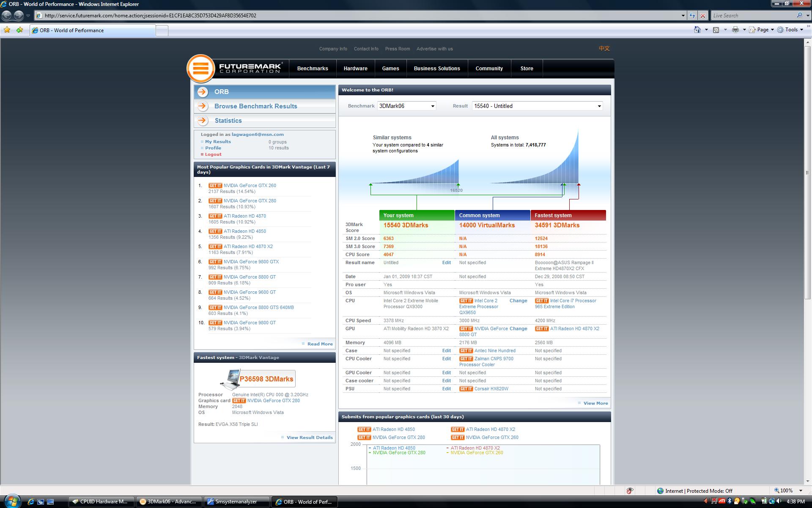The height and width of the screenshot is (508, 812).
Task: Click the Press Room header link
Action: pyautogui.click(x=397, y=49)
